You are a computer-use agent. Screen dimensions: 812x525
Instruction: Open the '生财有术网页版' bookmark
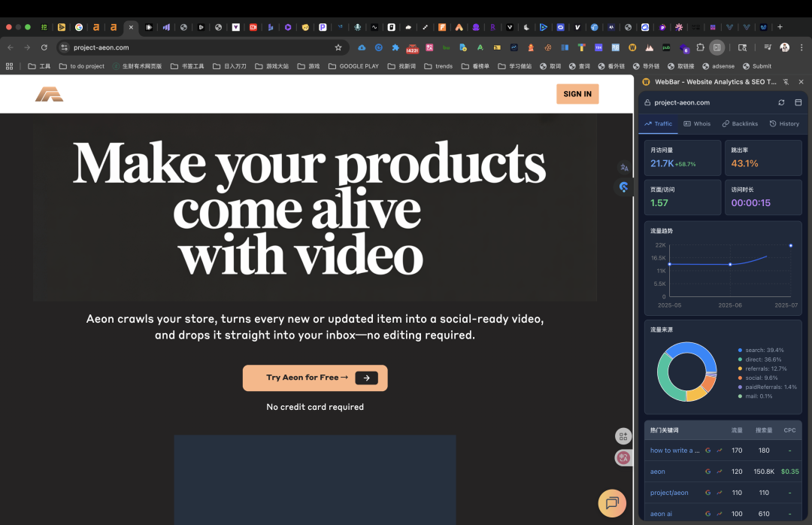pos(138,66)
